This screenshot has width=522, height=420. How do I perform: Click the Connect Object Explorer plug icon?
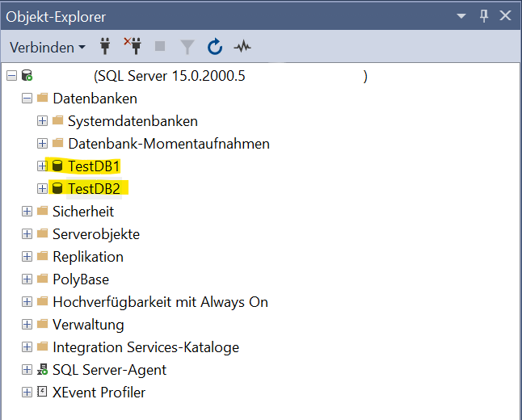point(105,47)
